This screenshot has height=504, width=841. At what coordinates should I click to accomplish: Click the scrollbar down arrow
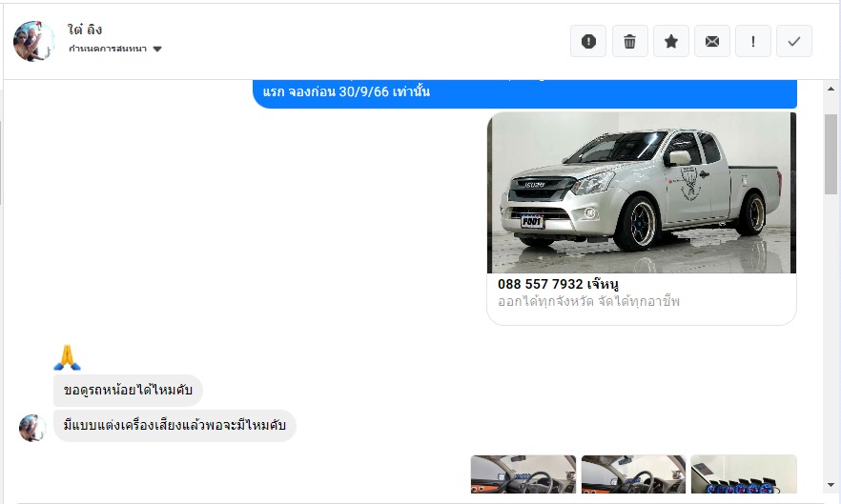[x=831, y=485]
